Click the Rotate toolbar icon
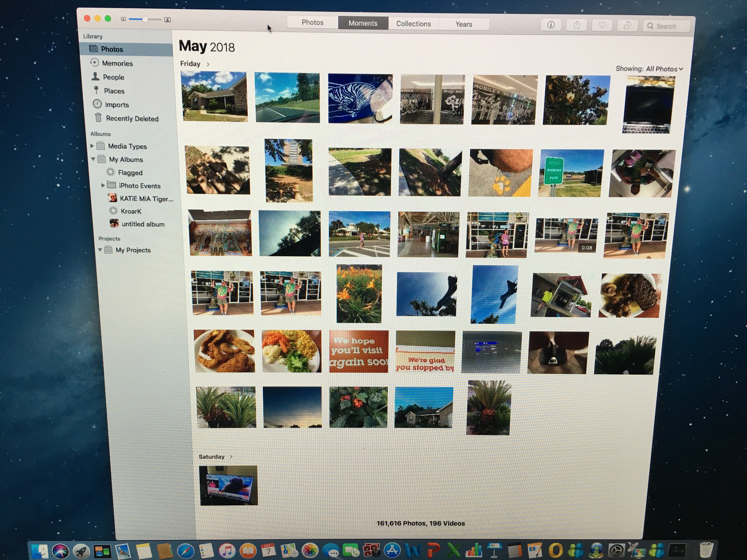Screen dimensions: 747x560 (x=627, y=26)
